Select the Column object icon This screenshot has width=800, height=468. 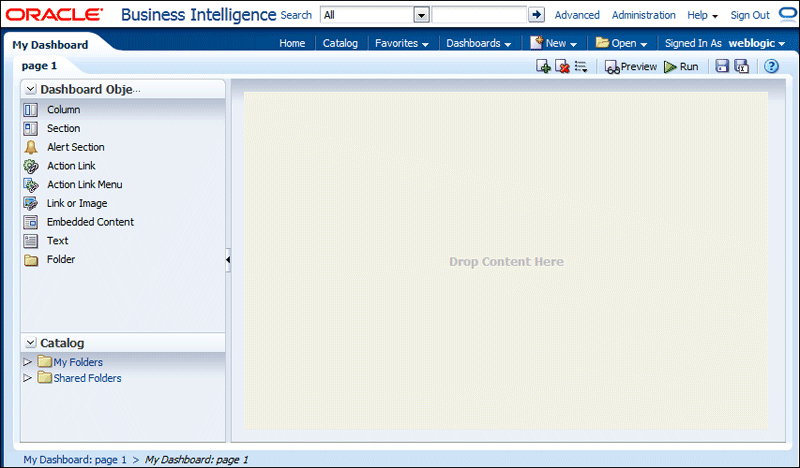click(x=31, y=110)
